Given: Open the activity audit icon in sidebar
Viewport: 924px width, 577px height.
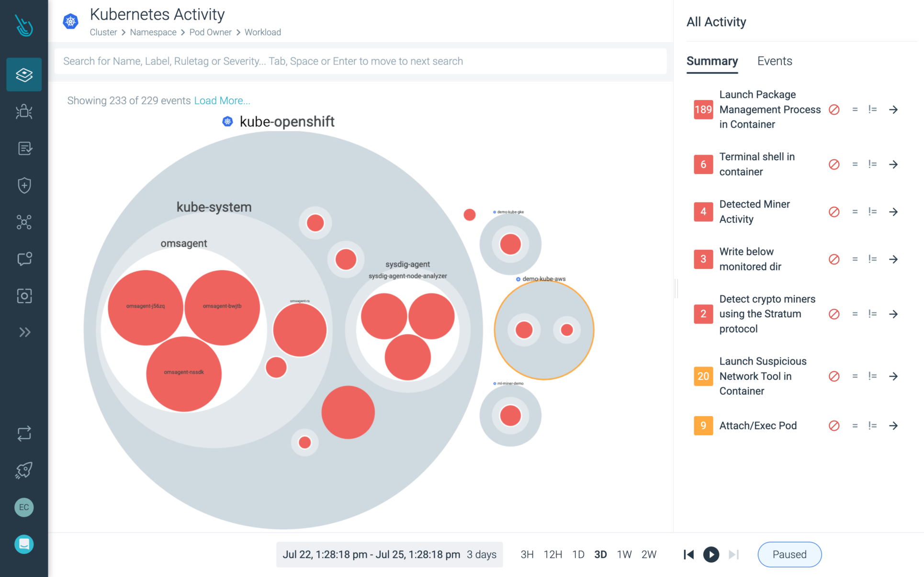Looking at the screenshot, I should point(24,147).
